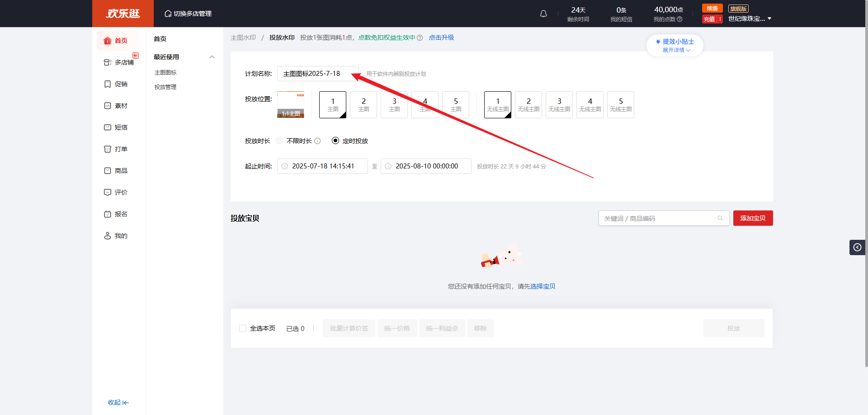Click the 1:1主图 preview thumbnail
The width and height of the screenshot is (868, 415).
click(291, 105)
